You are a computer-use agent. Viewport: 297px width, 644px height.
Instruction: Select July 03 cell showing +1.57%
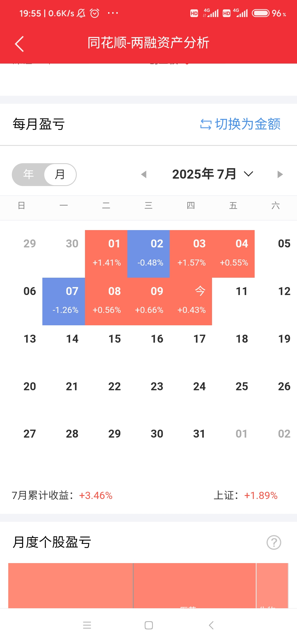(x=191, y=254)
